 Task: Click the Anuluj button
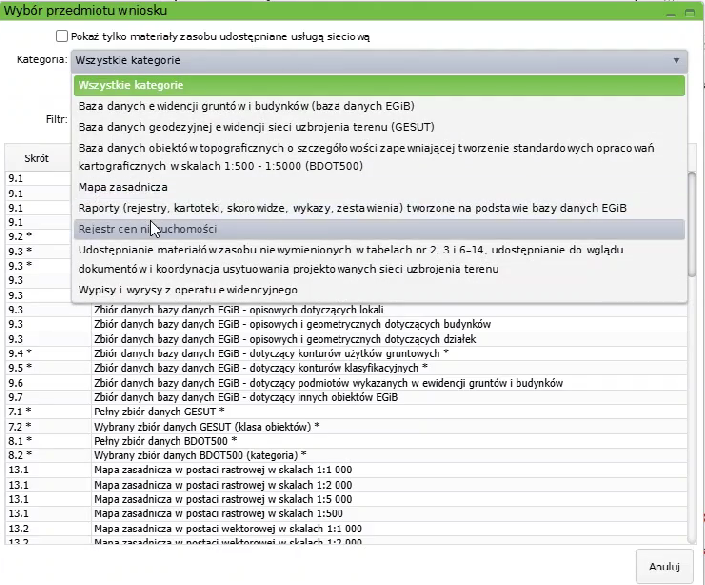pyautogui.click(x=664, y=566)
